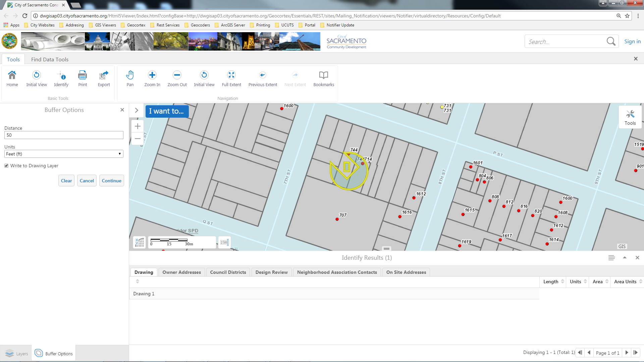This screenshot has width=644, height=362.
Task: Open the Buffer Options bottom tab
Action: point(54,354)
